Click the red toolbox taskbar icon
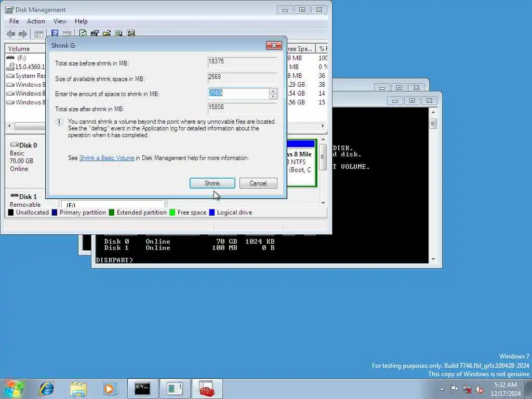 [207, 389]
